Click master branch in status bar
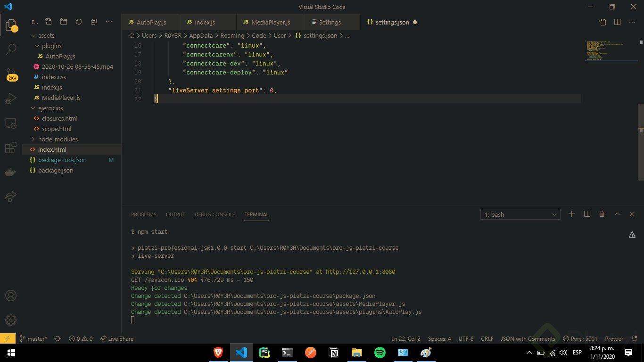 33,338
